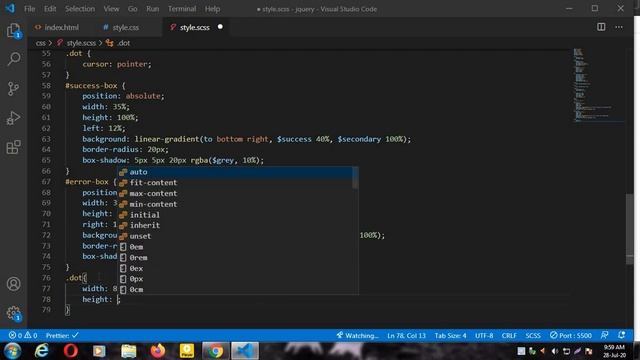The height and width of the screenshot is (360, 640).
Task: Open Firefox from the taskbar
Action: click(158, 351)
